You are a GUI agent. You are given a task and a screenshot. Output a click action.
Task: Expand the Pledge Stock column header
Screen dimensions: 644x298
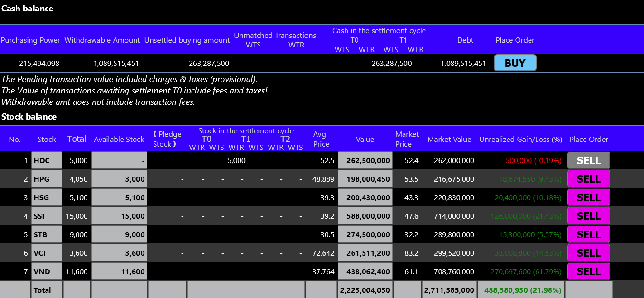(x=167, y=139)
